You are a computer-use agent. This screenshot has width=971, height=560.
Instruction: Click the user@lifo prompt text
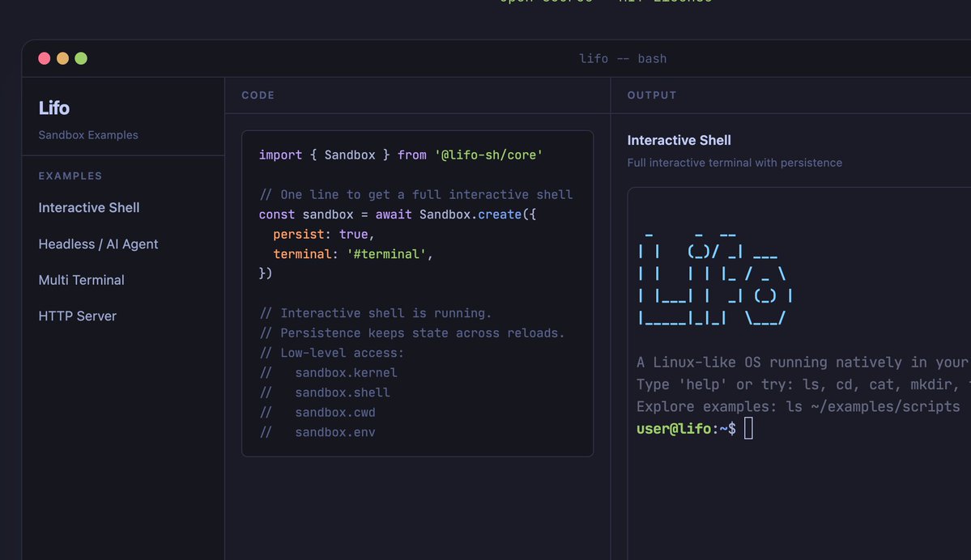[686, 429]
